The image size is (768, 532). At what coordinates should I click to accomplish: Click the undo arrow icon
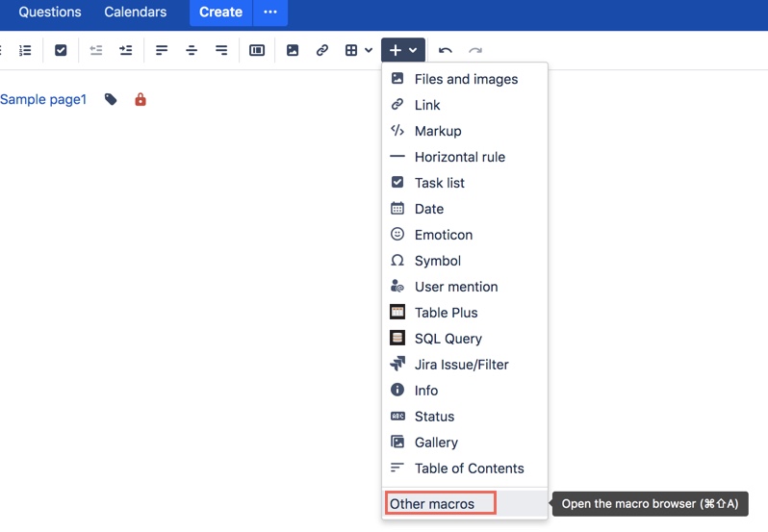pos(446,50)
